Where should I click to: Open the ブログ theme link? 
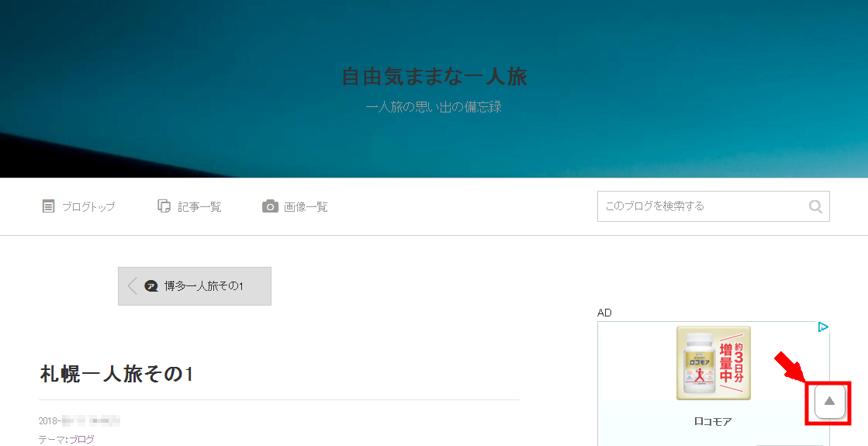[81, 439]
